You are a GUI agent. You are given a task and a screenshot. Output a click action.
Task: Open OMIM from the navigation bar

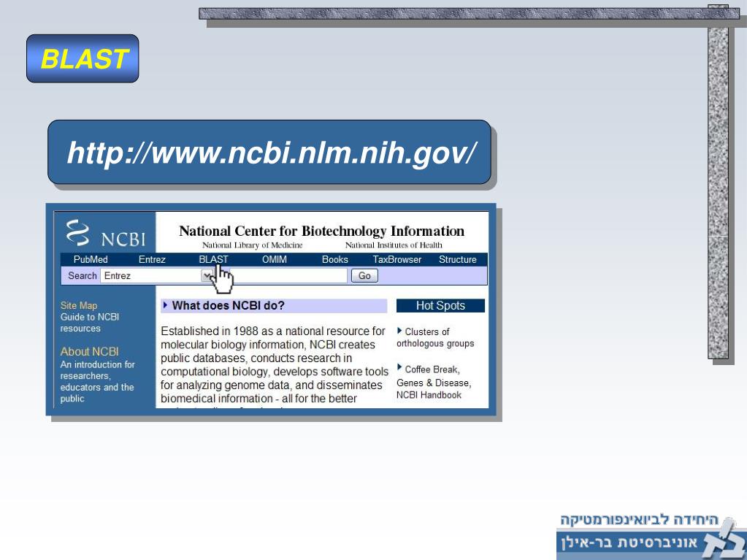(275, 259)
